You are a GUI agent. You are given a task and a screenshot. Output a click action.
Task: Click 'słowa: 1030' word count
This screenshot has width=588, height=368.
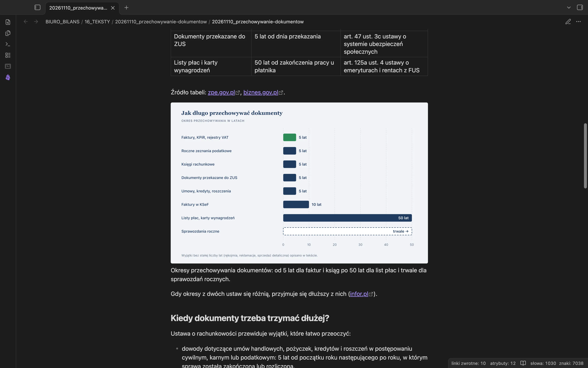pyautogui.click(x=543, y=363)
